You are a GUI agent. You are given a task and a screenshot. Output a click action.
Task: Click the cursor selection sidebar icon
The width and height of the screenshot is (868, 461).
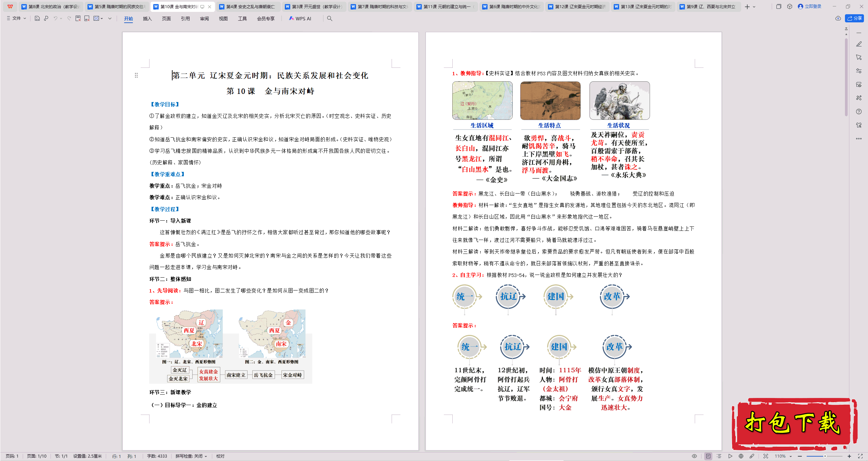pos(859,57)
